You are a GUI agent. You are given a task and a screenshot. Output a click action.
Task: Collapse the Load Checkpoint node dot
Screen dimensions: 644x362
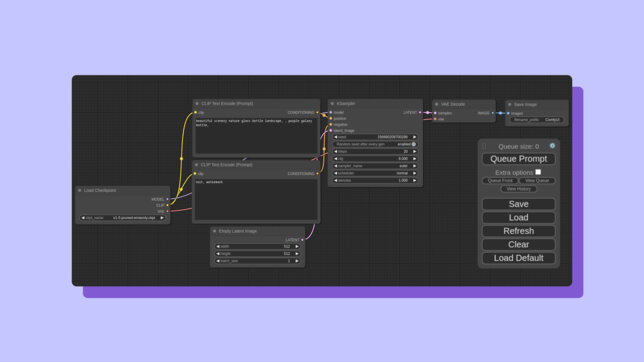(80, 190)
